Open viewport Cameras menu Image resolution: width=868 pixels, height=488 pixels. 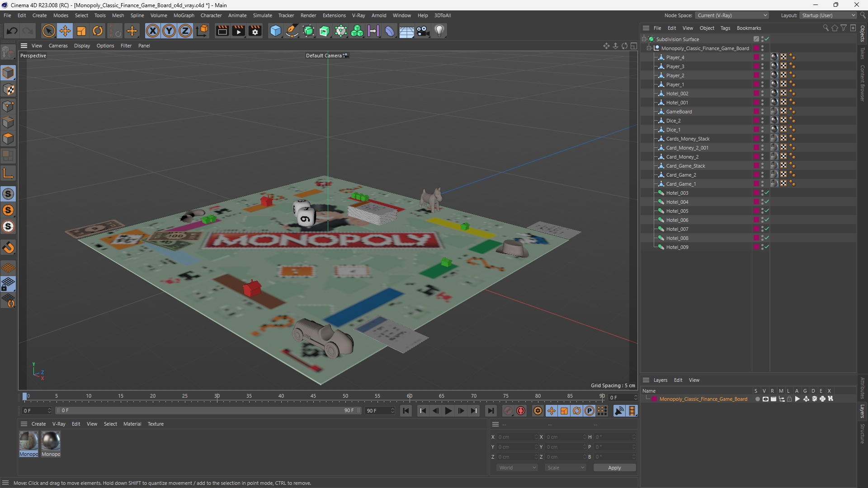(x=58, y=46)
